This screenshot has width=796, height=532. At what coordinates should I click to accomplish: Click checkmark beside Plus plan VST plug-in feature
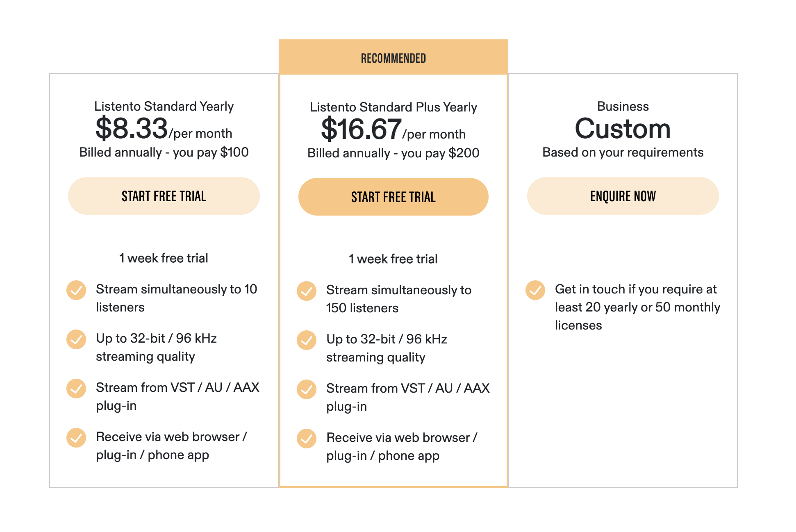[x=307, y=389]
